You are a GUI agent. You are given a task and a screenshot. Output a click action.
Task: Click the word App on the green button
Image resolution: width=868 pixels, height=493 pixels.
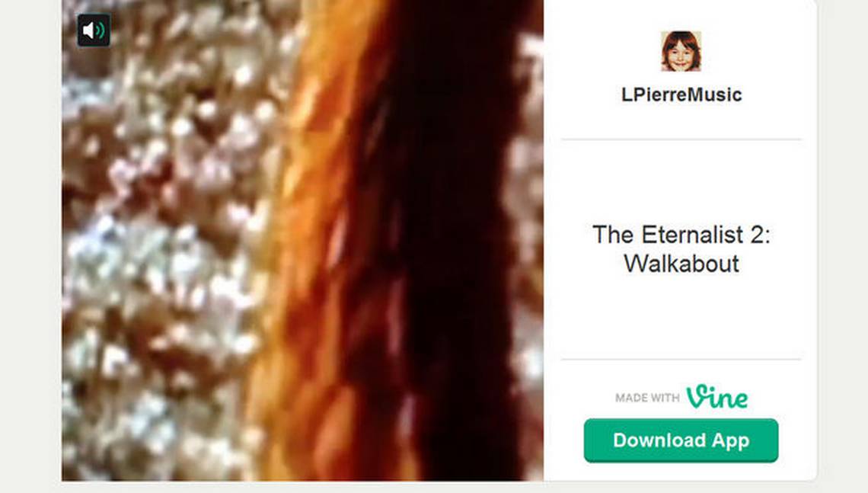[731, 441]
